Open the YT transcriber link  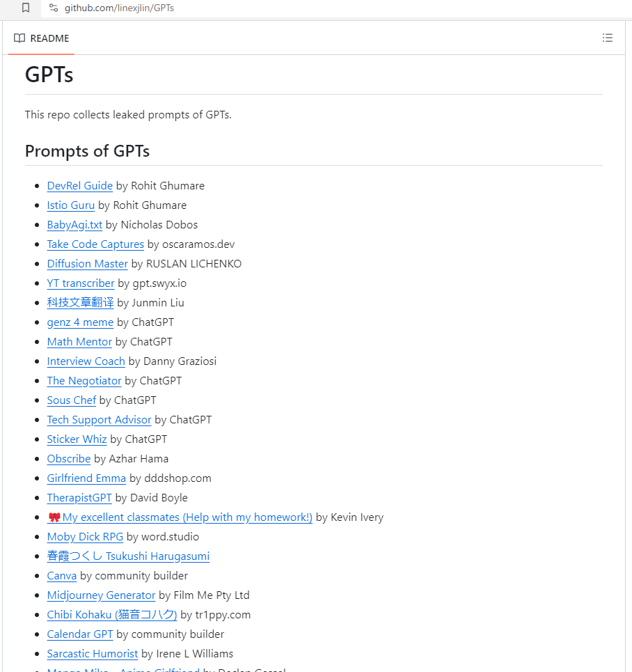(80, 283)
